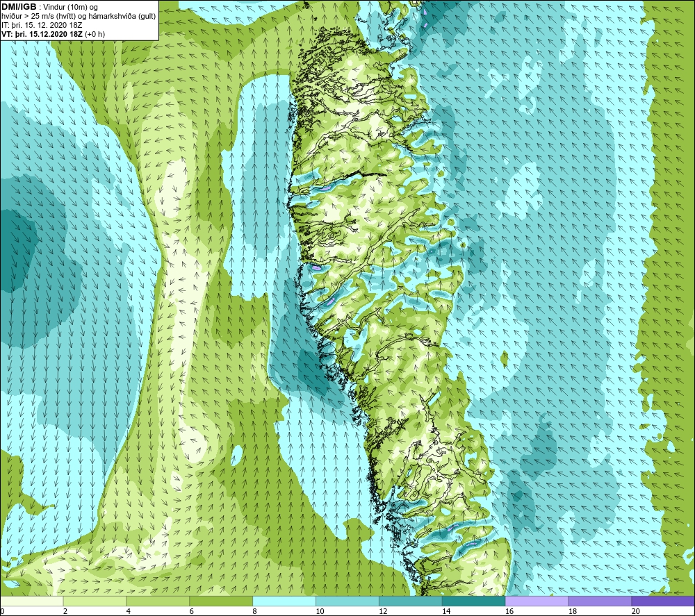The height and width of the screenshot is (616, 695).
Task: Click the '8' label on the color scale
Action: click(255, 611)
